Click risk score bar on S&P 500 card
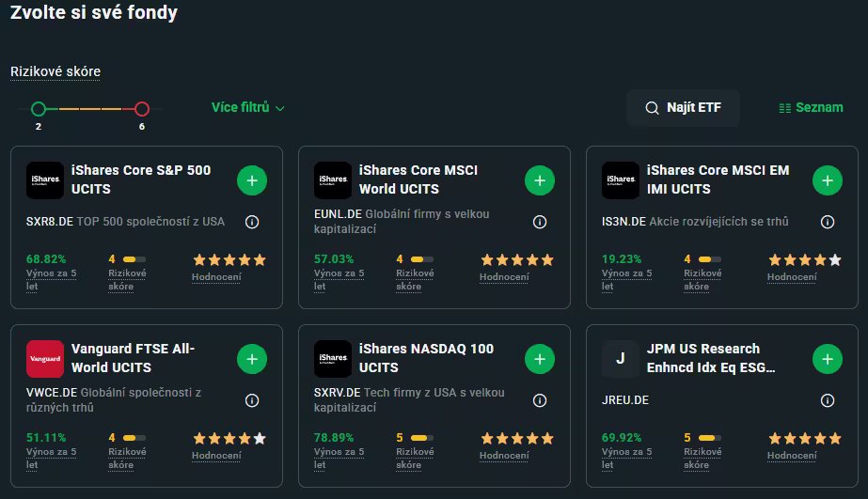The height and width of the screenshot is (499, 868). (134, 259)
